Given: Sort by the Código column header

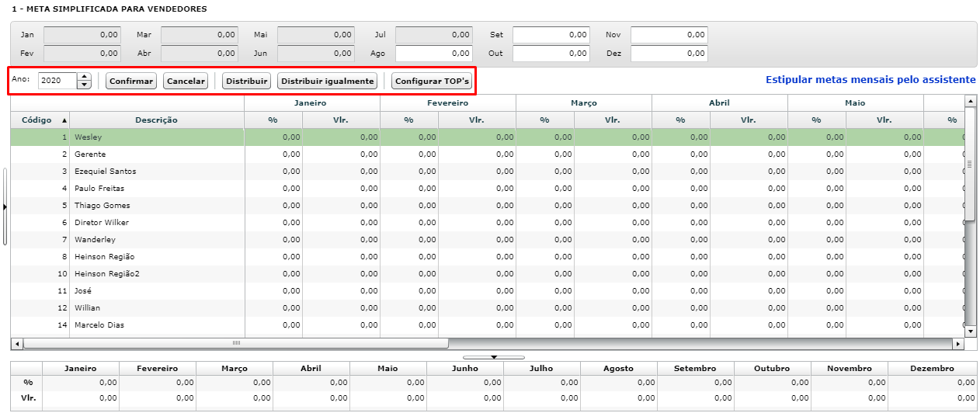Looking at the screenshot, I should tap(40, 120).
